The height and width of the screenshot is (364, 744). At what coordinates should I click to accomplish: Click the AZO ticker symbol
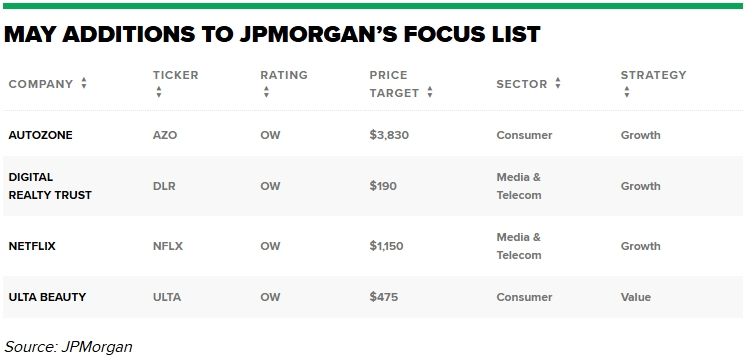tap(165, 135)
